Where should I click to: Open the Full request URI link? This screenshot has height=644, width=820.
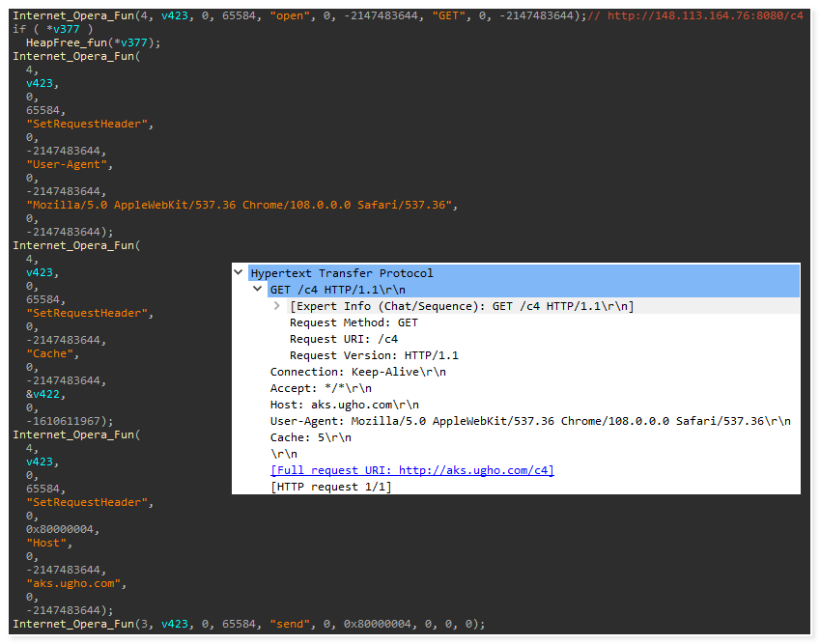coord(412,470)
